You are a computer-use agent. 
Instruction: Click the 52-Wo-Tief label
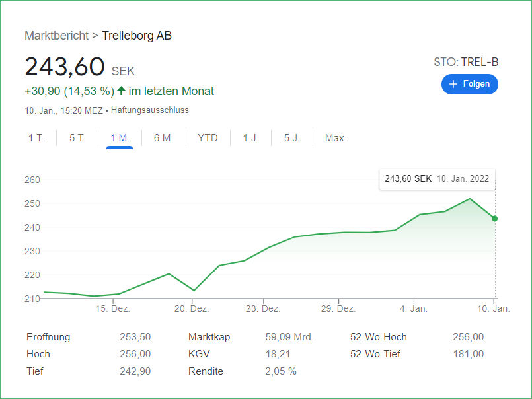[375, 354]
